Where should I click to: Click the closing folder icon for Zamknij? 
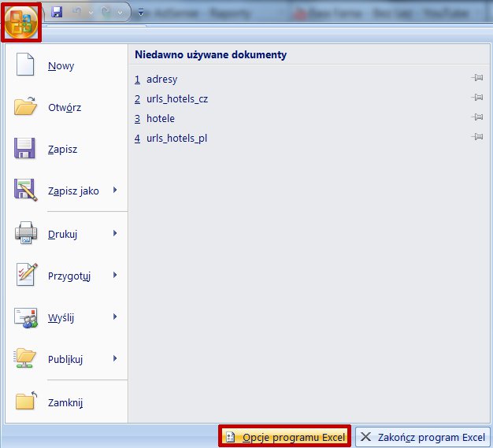point(26,401)
